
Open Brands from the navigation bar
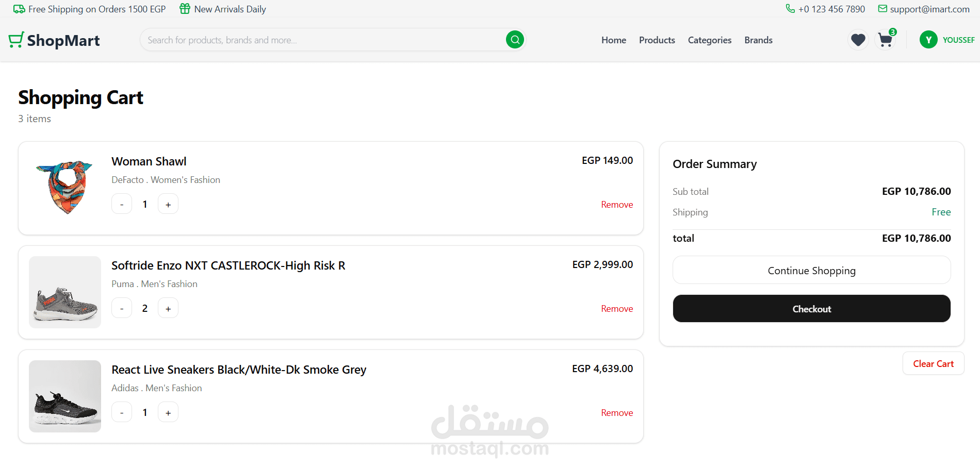[x=758, y=40]
